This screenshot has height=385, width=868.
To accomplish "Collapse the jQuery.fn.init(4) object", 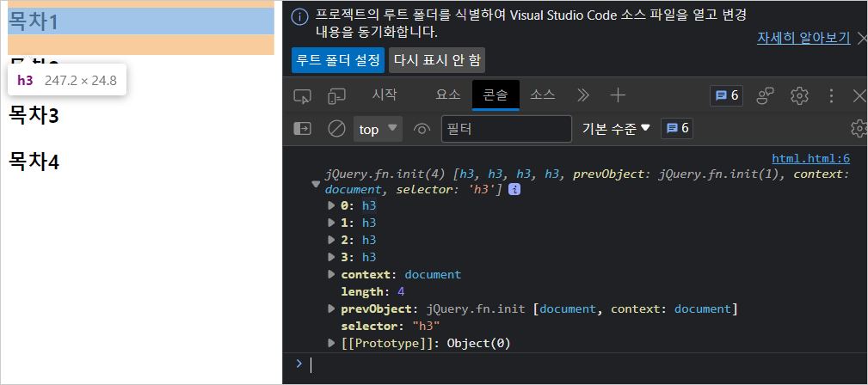I will [316, 184].
